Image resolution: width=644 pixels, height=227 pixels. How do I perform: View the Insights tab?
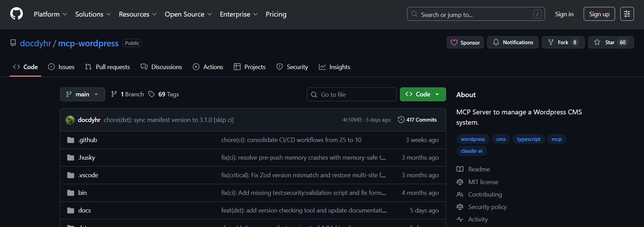(334, 67)
